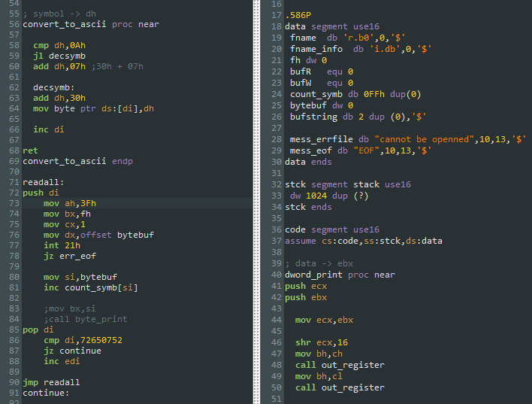Click 'data segment use16' line
This screenshot has width=532, height=404.
[332, 26]
